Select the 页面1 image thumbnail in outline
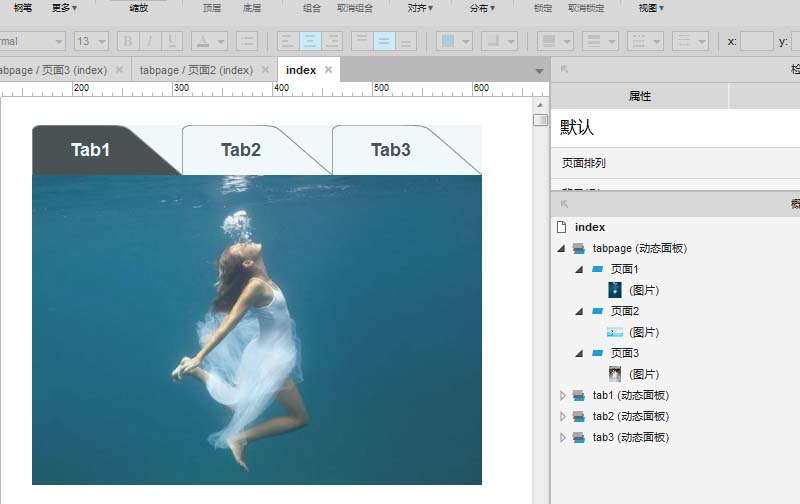This screenshot has width=800, height=504. pos(615,290)
